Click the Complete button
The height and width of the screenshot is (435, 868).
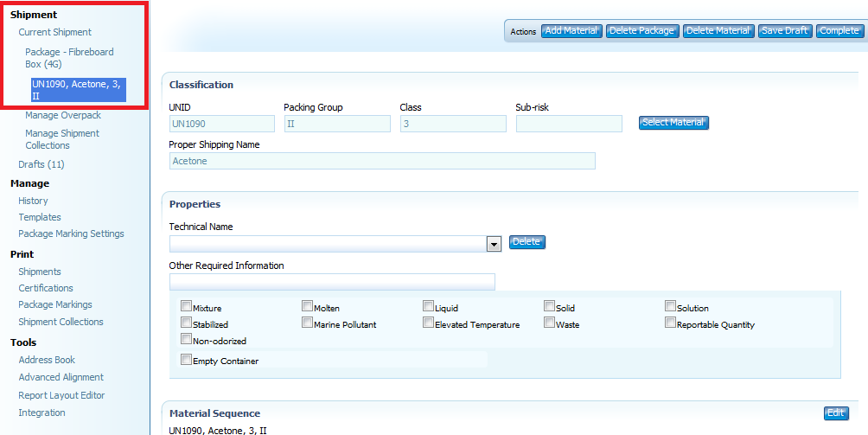click(839, 31)
